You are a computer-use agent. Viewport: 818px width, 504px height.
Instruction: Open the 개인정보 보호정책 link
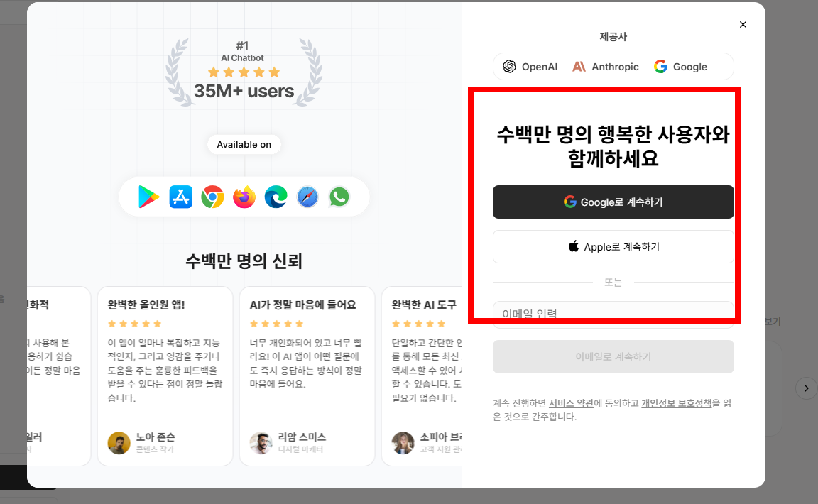675,402
